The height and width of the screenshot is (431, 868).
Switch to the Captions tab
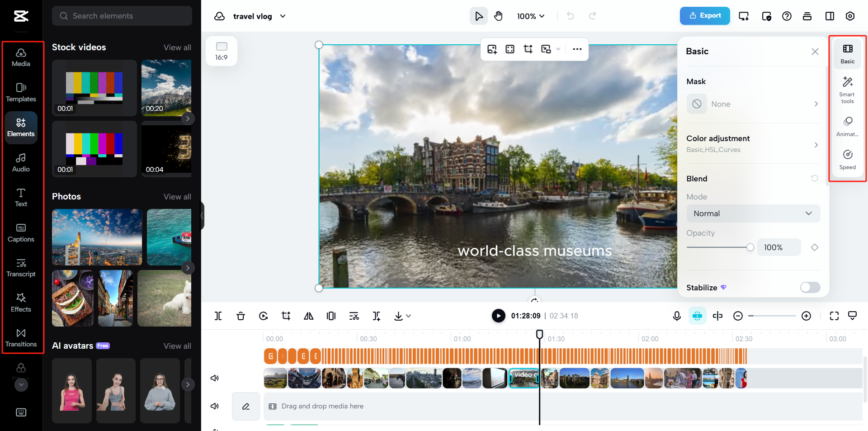click(x=21, y=232)
